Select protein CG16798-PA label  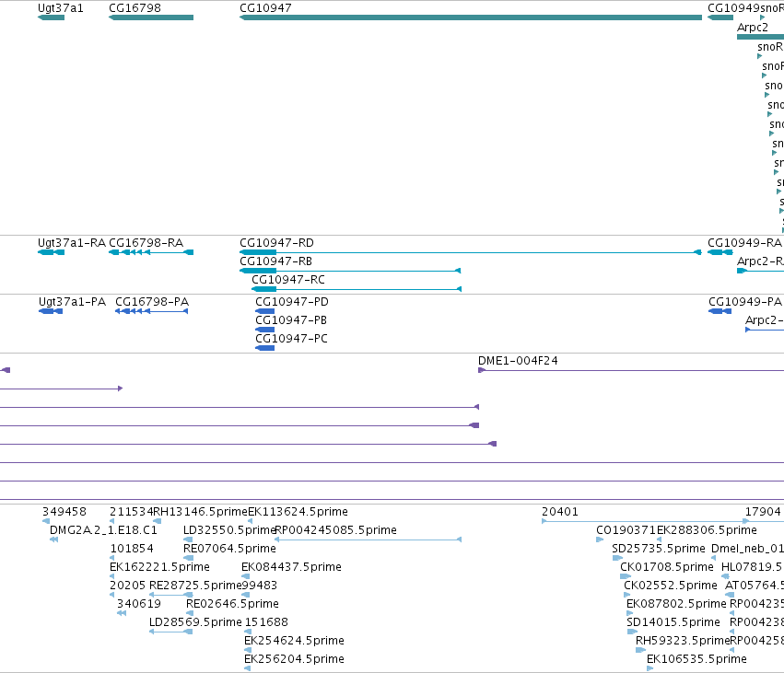[152, 302]
